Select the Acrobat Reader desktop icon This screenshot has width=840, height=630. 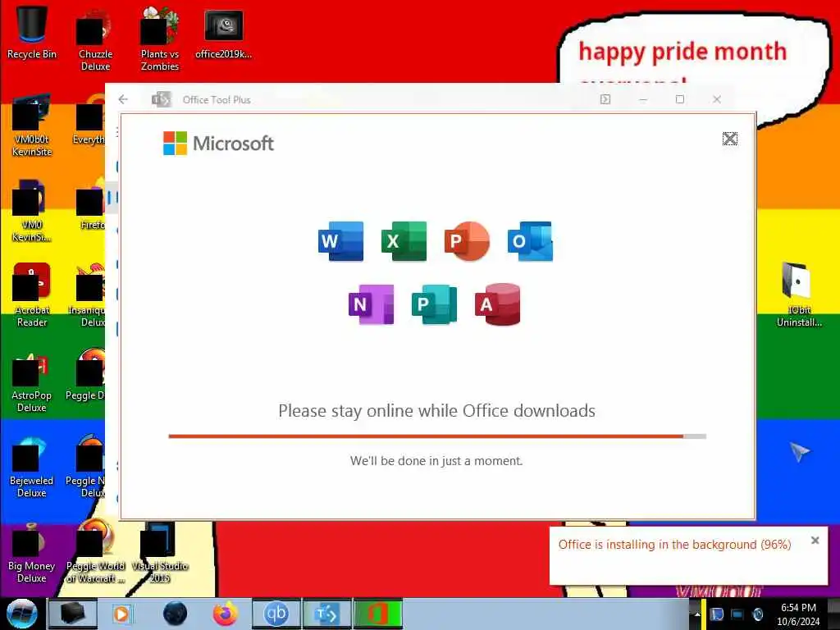32,294
